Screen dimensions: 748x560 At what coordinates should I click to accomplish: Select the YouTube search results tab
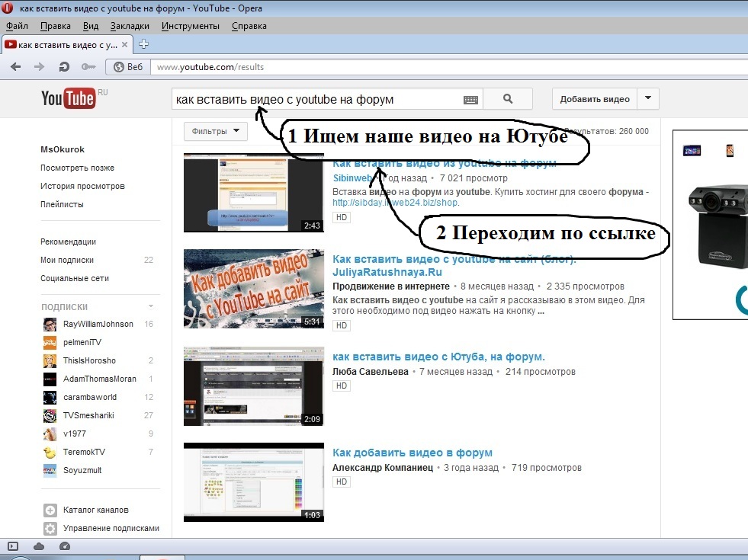[x=66, y=45]
